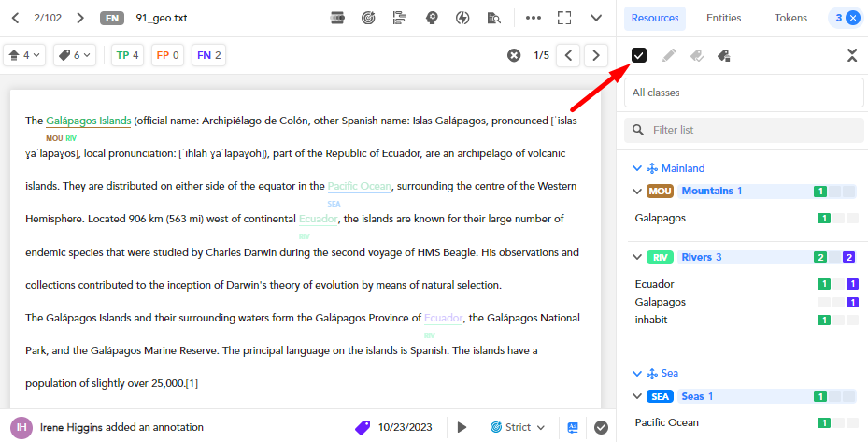This screenshot has width=868, height=442.
Task: Open the All classes dropdown
Action: click(x=744, y=93)
